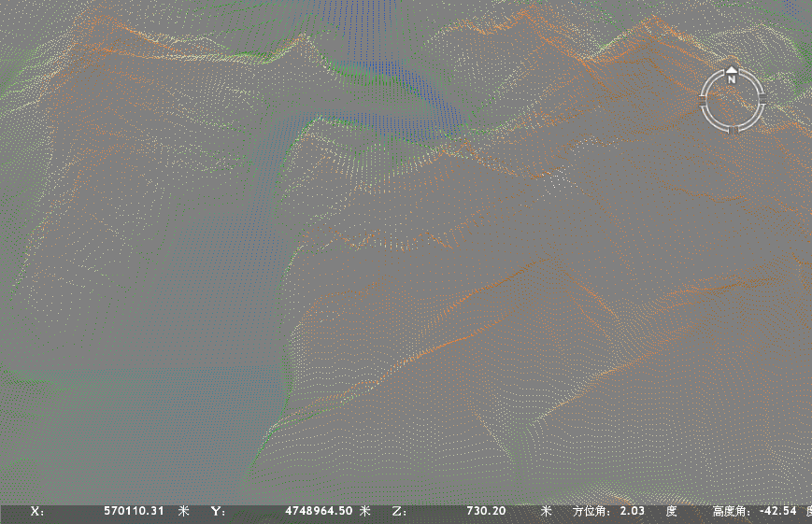Select the X coordinate value 570110.31
Viewport: 812px width, 524px height.
click(134, 511)
